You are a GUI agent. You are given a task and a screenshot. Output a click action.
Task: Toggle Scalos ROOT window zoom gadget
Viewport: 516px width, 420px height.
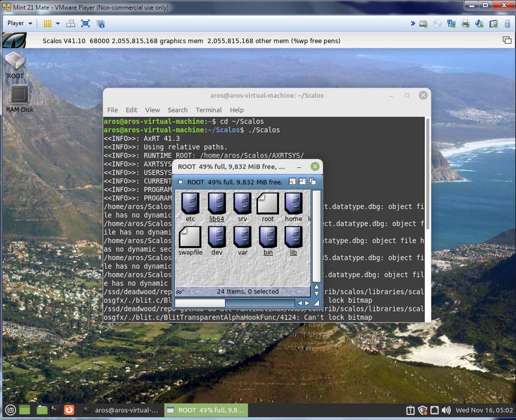pyautogui.click(x=302, y=182)
